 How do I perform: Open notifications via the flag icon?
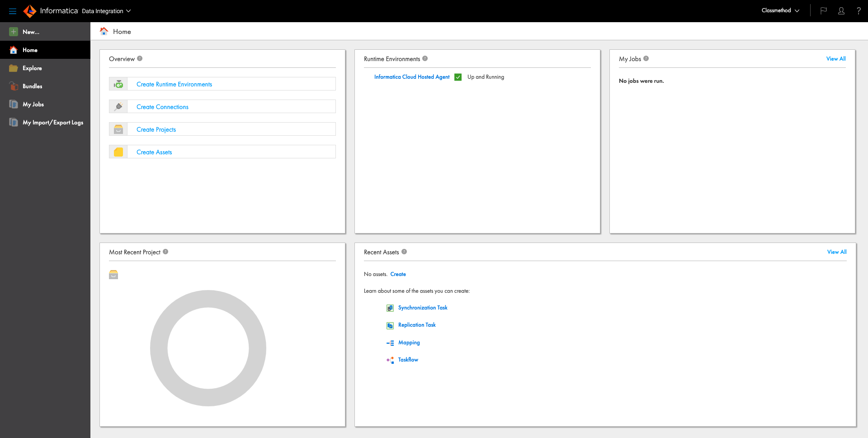823,10
